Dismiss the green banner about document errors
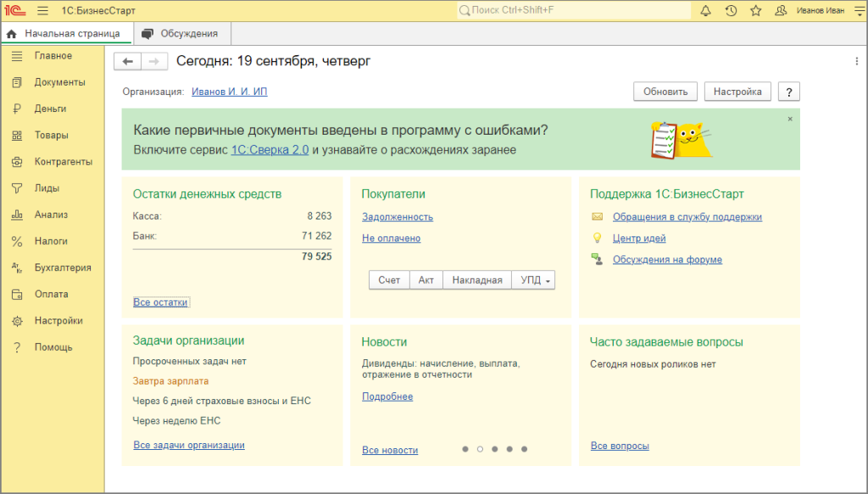The height and width of the screenshot is (494, 868). coord(788,119)
